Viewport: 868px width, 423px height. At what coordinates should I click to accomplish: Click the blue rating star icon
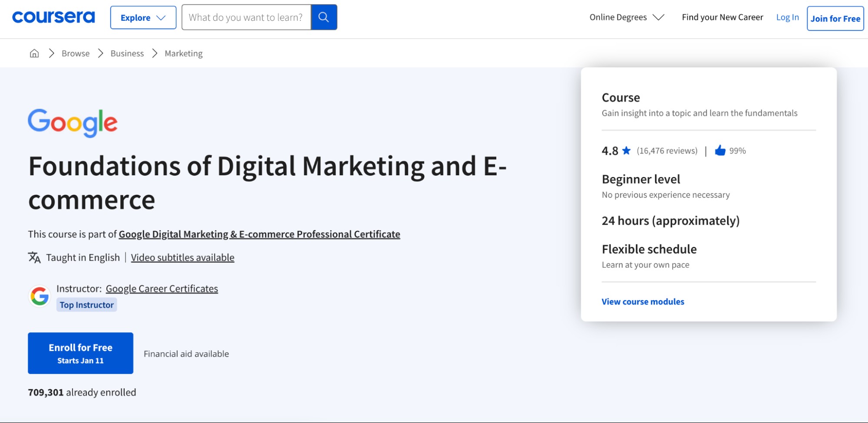626,151
